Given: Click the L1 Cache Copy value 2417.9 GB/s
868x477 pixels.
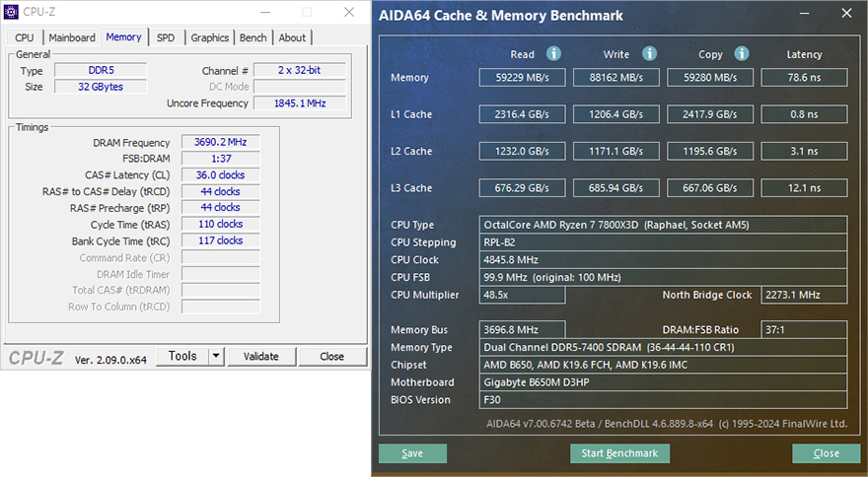Looking at the screenshot, I should [x=710, y=114].
